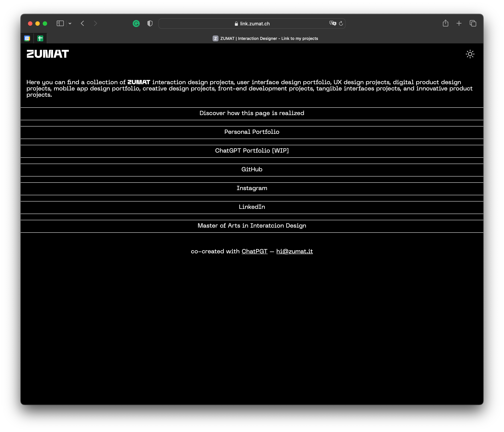This screenshot has width=504, height=432.
Task: Open the ChatGPT Portfolio [WIP] entry
Action: tap(252, 151)
